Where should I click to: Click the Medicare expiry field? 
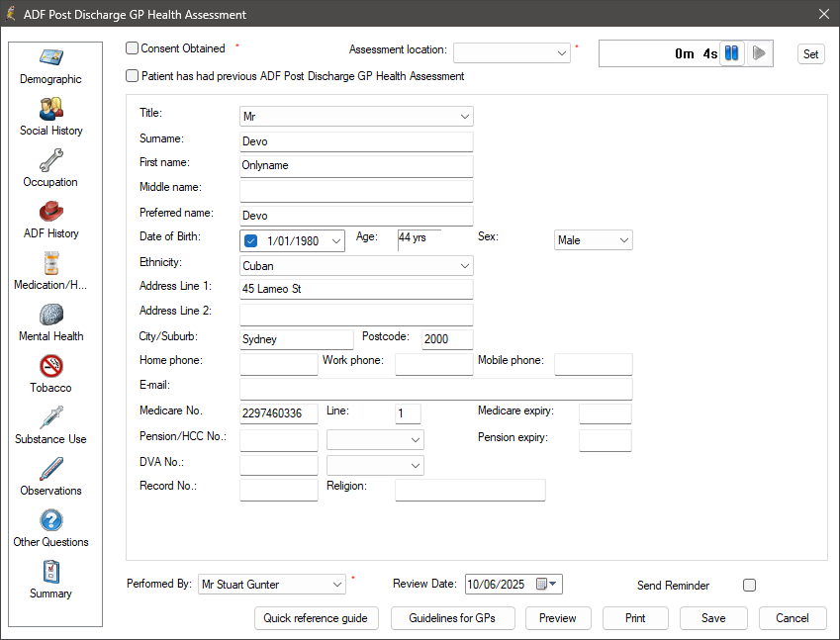point(606,414)
